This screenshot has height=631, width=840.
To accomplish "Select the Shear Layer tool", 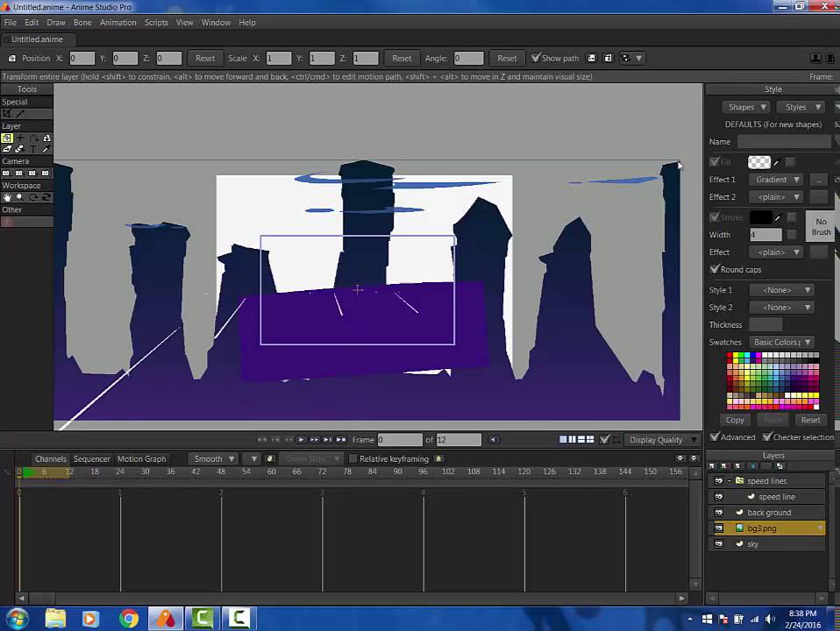I will coord(6,150).
